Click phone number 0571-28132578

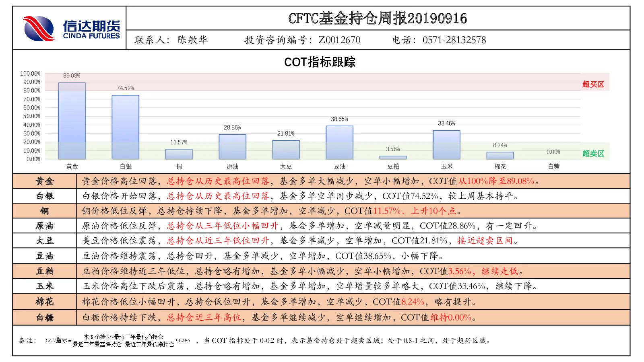454,40
